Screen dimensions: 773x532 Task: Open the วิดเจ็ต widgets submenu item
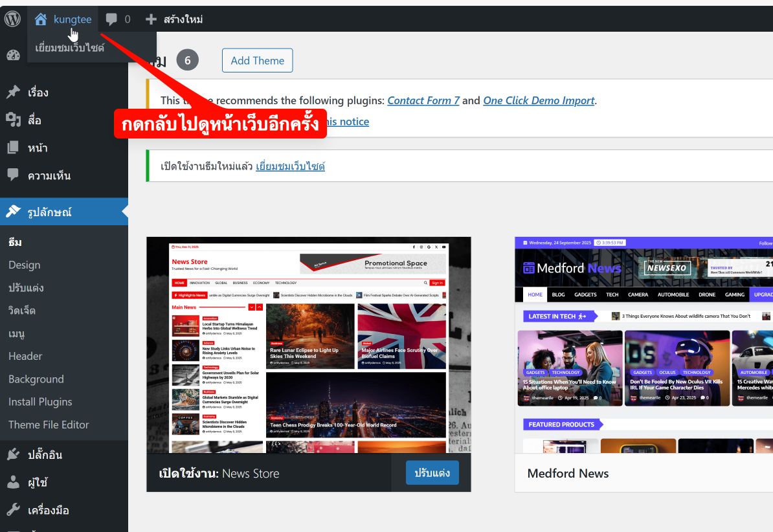coord(22,311)
